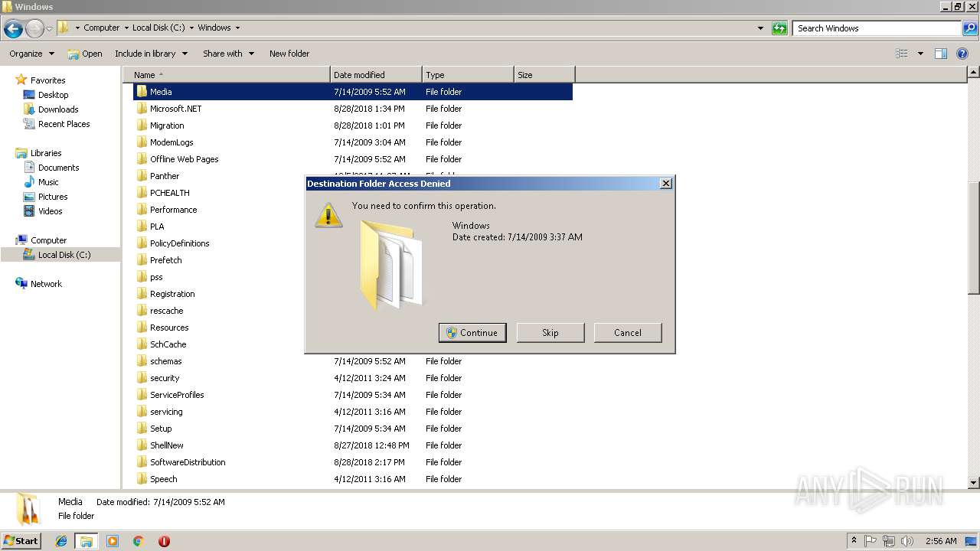Expand the view options dropdown arrow

click(920, 54)
